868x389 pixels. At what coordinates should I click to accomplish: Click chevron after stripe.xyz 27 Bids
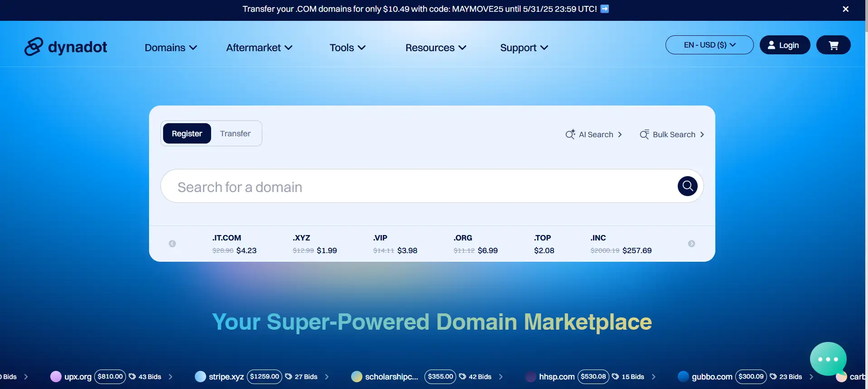click(x=327, y=377)
